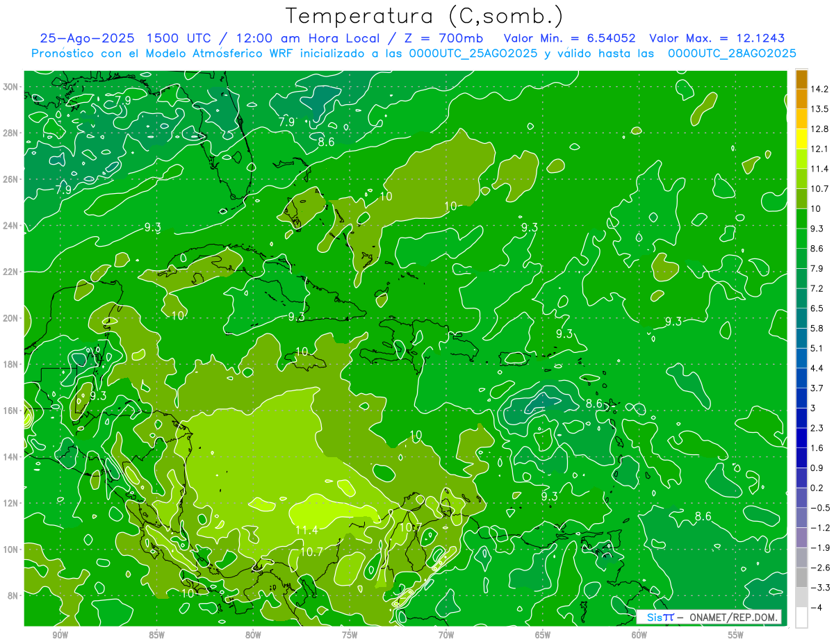Click the '8N' latitude axis label
This screenshot has height=644, width=834.
(x=13, y=595)
